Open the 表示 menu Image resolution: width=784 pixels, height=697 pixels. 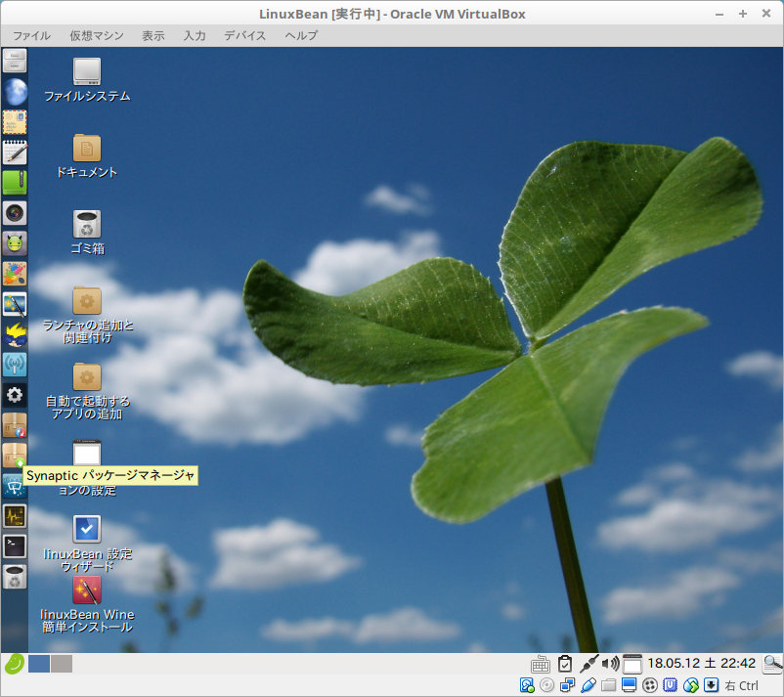(x=153, y=35)
